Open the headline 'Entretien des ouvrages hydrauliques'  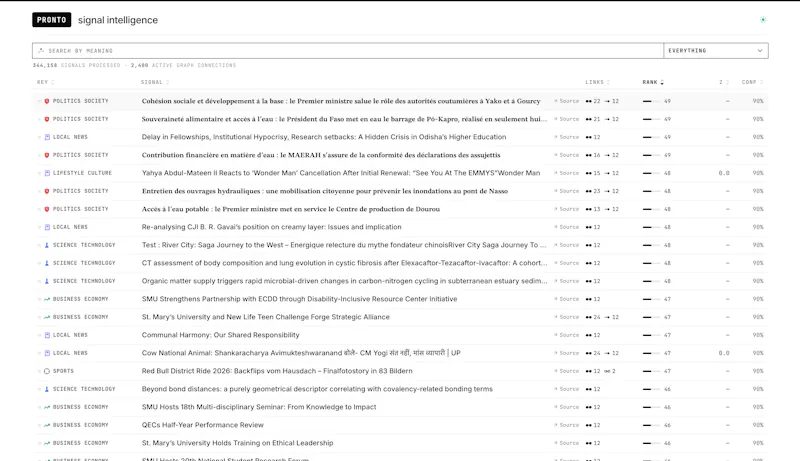coord(324,191)
